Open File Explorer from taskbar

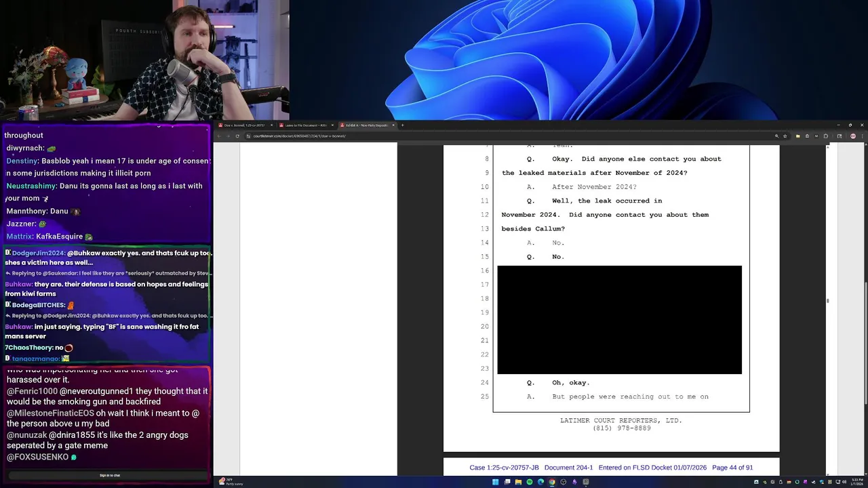pyautogui.click(x=518, y=482)
